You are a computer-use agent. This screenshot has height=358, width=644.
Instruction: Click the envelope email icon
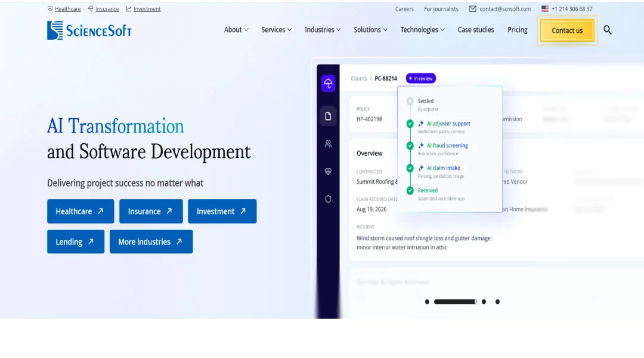point(473,8)
